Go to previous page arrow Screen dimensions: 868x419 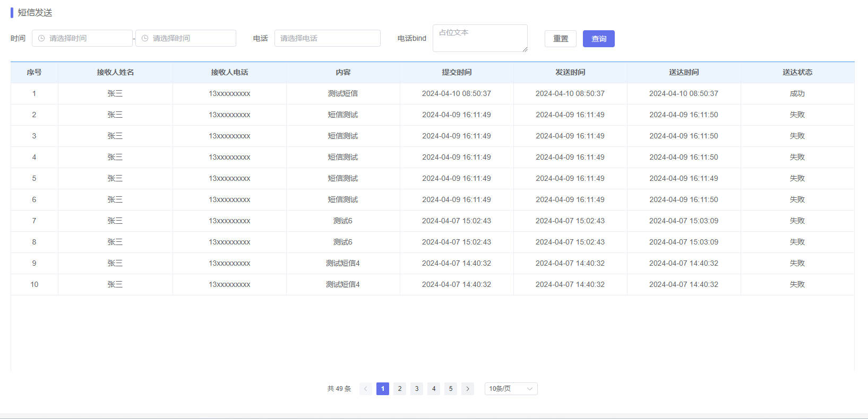(x=366, y=389)
